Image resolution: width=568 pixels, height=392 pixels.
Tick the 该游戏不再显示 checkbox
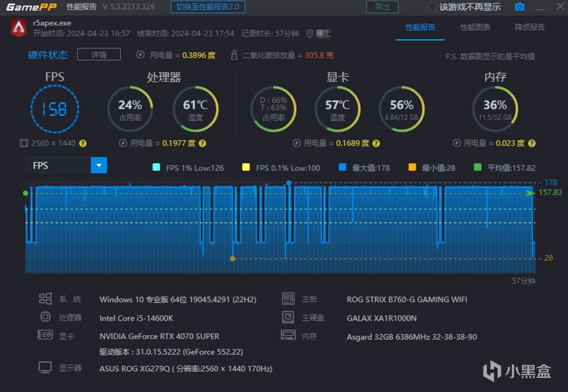[x=432, y=7]
